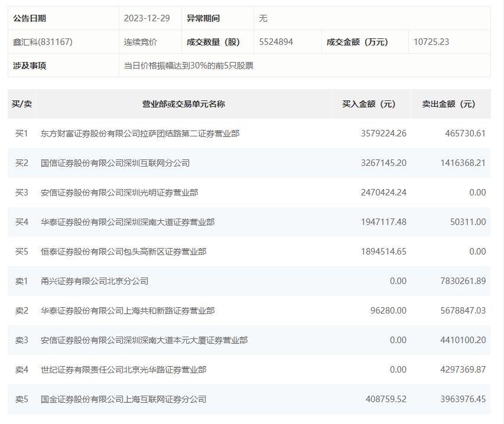Click the 卖2 row label

click(x=22, y=311)
